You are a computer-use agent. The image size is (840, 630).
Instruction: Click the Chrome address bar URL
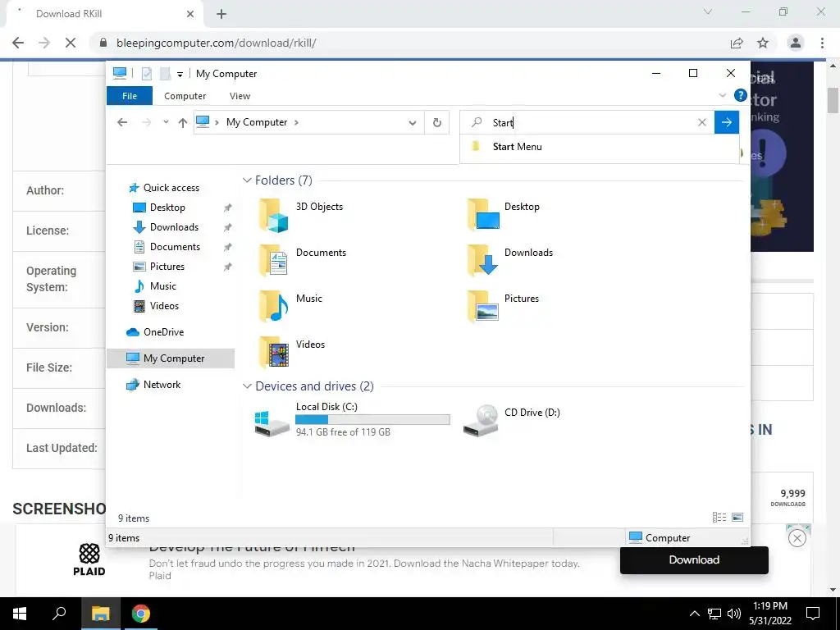[x=216, y=43]
